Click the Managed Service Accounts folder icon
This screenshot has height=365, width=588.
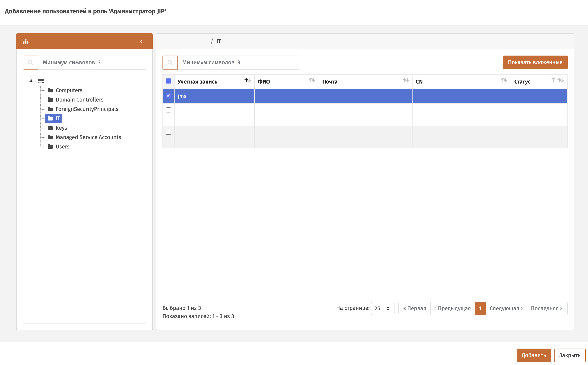pyautogui.click(x=50, y=137)
